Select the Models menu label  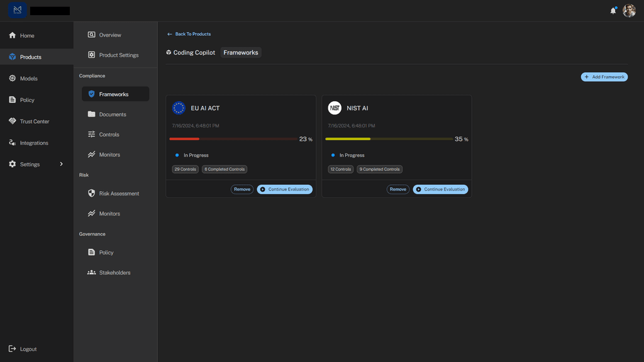click(x=29, y=79)
